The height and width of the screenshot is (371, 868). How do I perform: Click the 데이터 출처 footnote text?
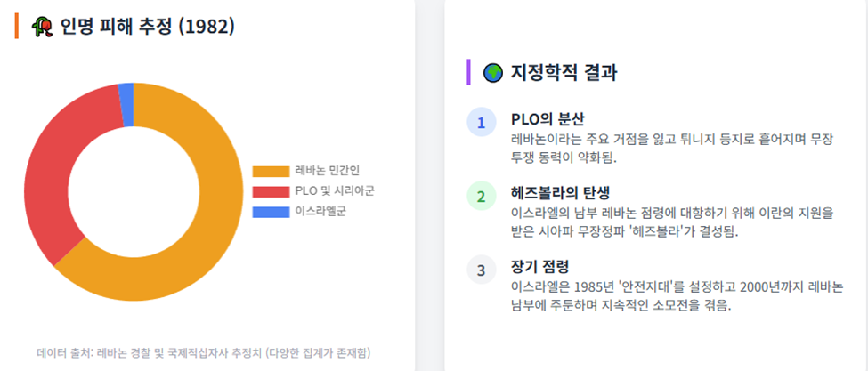204,352
